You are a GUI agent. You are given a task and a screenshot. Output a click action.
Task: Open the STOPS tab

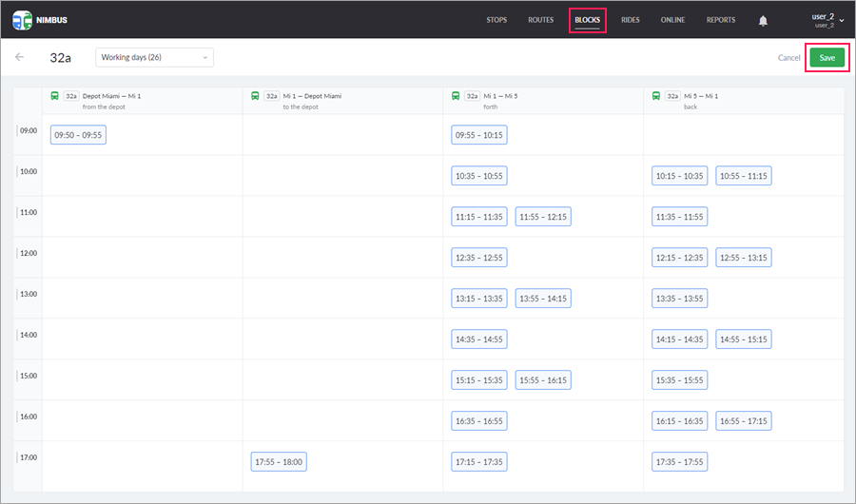click(496, 20)
